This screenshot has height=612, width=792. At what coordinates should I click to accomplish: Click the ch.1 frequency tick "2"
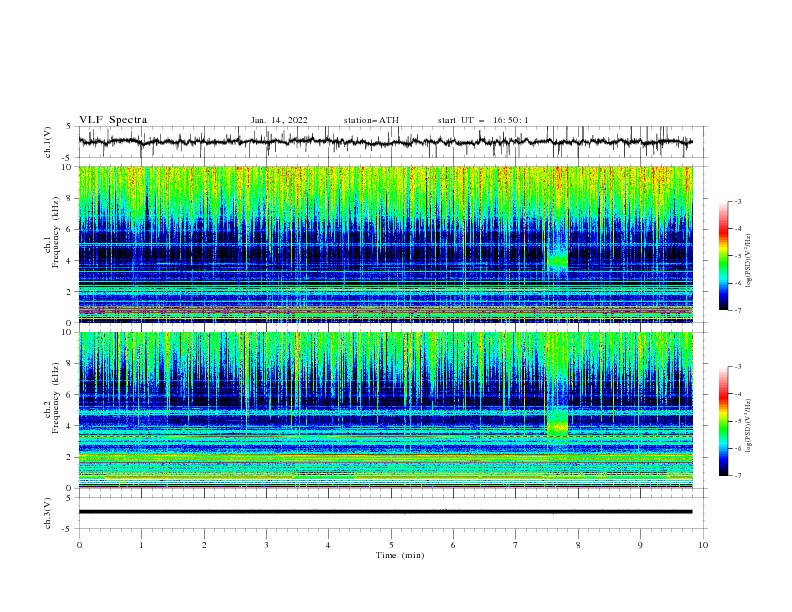pyautogui.click(x=70, y=291)
